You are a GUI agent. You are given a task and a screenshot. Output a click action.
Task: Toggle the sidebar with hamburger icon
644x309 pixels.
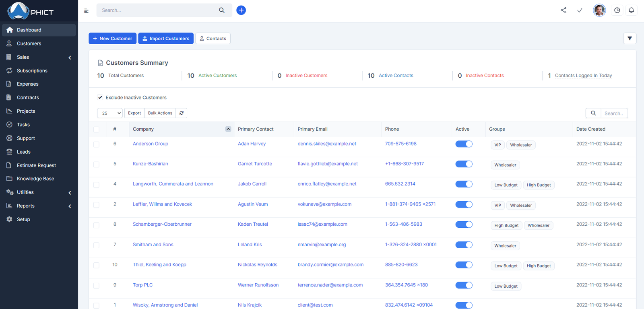click(86, 11)
